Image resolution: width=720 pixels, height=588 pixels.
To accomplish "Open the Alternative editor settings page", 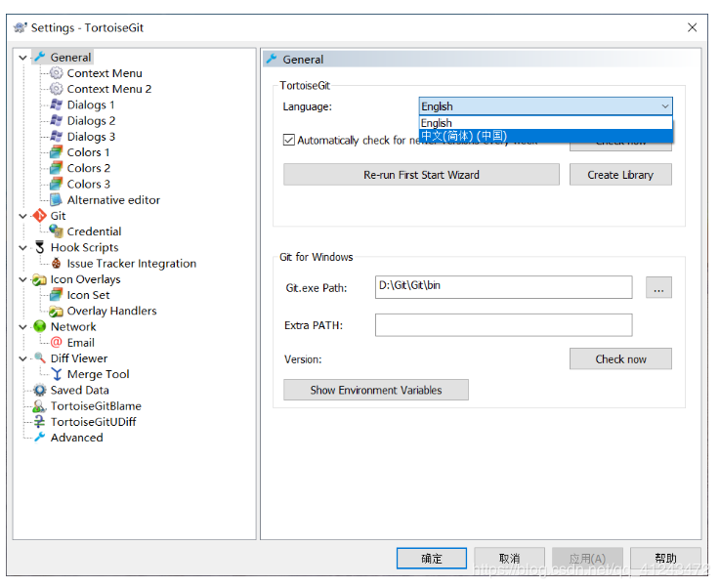I will 113,199.
